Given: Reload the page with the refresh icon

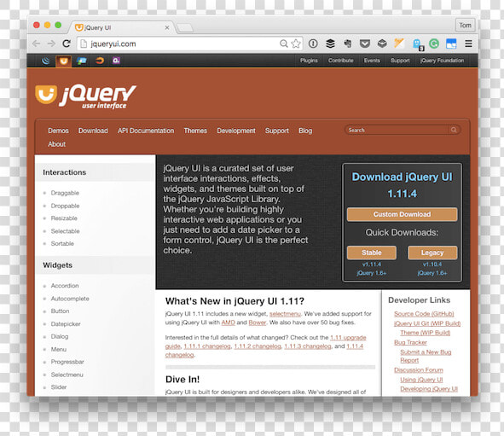Looking at the screenshot, I should pos(67,44).
